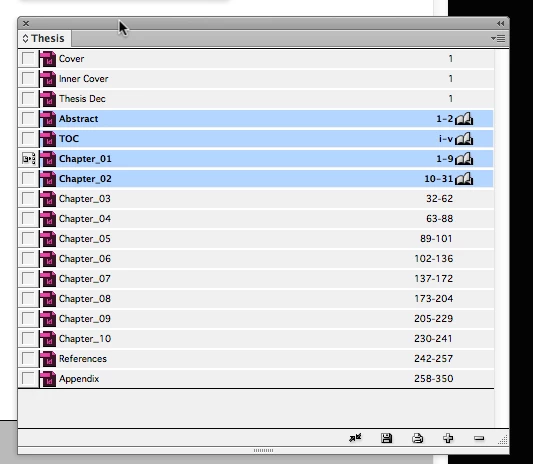
Task: Click the Print the book icon
Action: coord(417,438)
